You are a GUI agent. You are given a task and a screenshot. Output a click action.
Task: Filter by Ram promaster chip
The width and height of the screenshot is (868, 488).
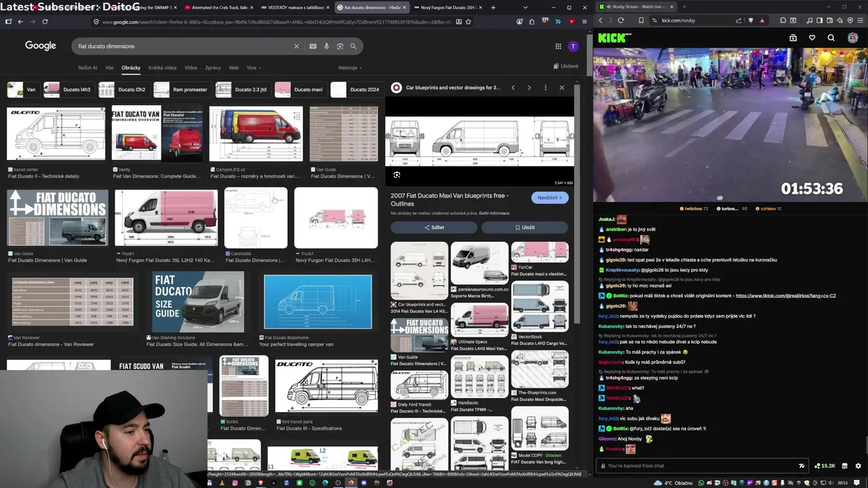click(x=182, y=89)
